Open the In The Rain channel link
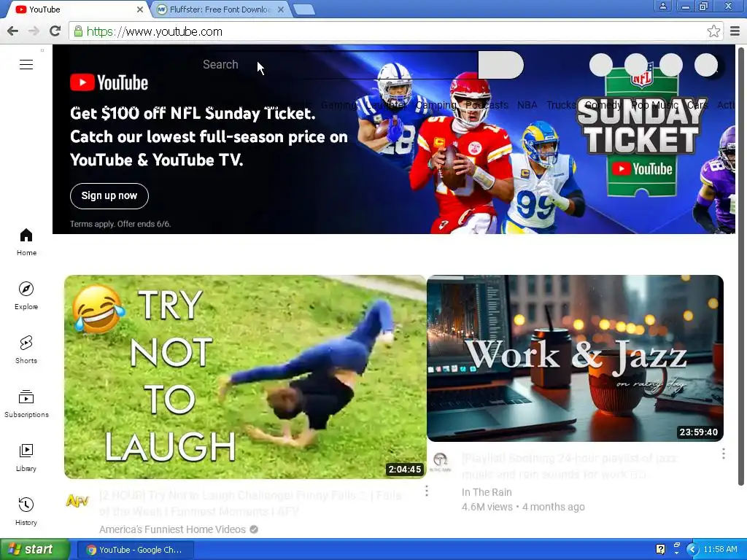This screenshot has height=560, width=747. click(x=487, y=492)
